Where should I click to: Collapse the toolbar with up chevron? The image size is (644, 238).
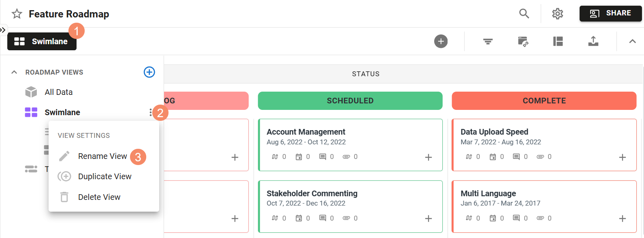coord(632,41)
